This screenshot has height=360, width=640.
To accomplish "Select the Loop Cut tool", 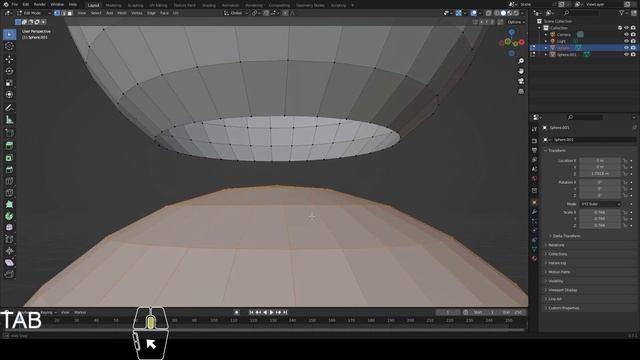I will point(9,181).
